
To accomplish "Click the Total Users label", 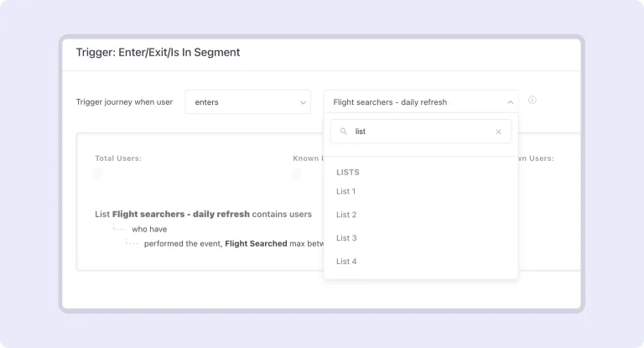I will [x=118, y=158].
